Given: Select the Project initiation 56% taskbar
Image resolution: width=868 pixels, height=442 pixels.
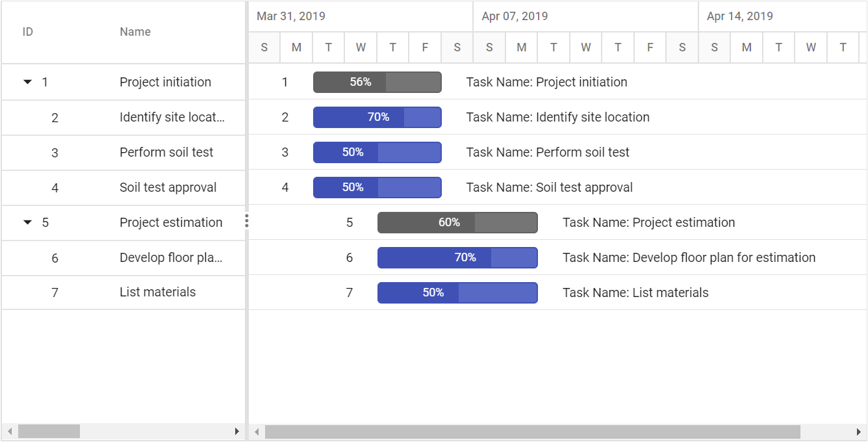Looking at the screenshot, I should point(377,82).
